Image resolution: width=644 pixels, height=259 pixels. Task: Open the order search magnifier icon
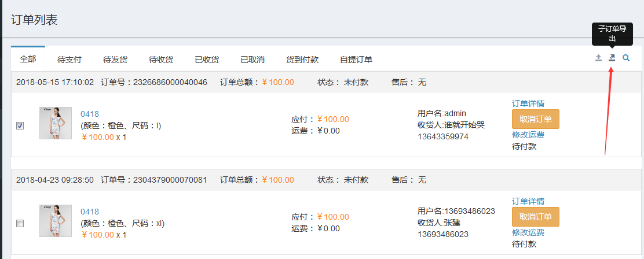pos(626,58)
